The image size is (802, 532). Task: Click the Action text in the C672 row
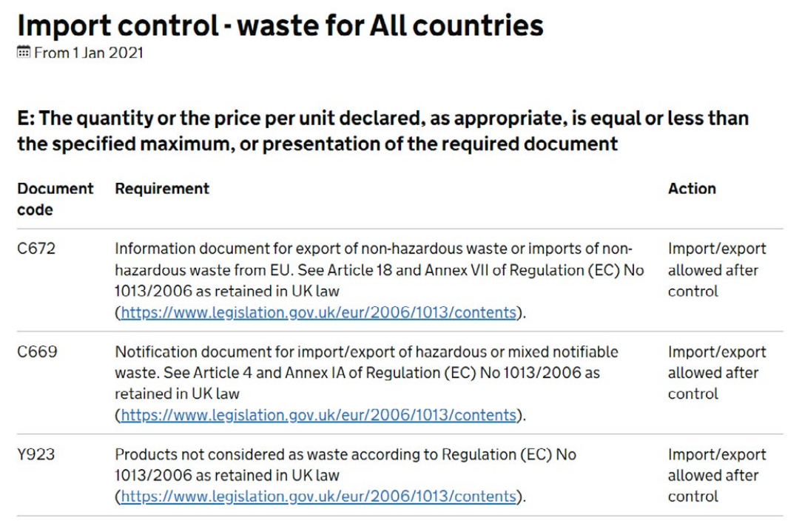click(717, 270)
